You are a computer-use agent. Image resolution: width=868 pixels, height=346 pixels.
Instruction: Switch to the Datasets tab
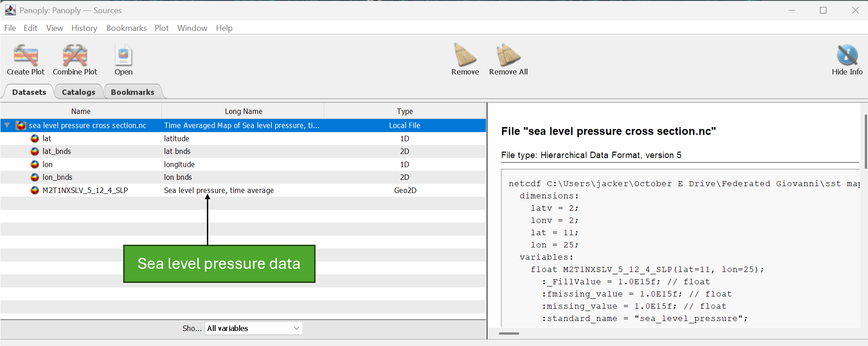click(29, 92)
